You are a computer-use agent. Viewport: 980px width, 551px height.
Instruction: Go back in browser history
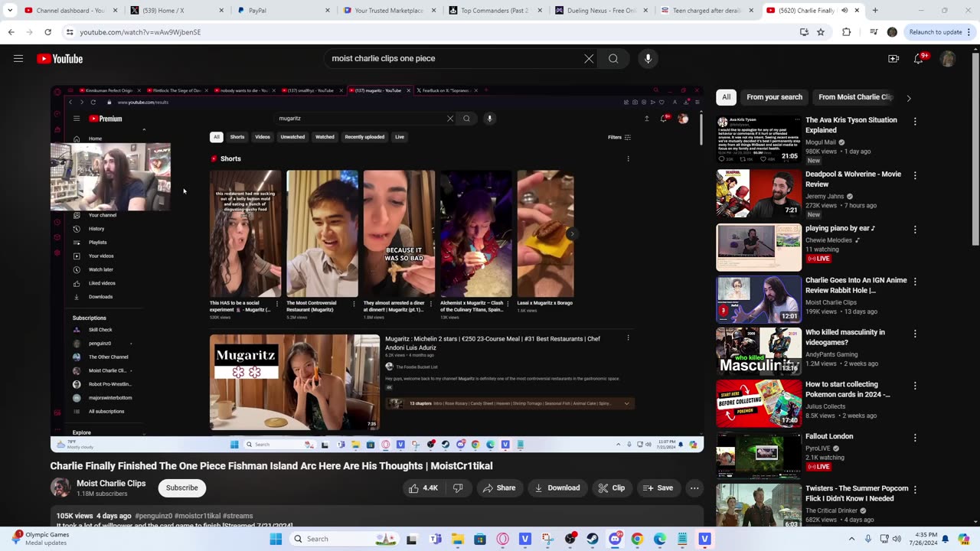11,32
